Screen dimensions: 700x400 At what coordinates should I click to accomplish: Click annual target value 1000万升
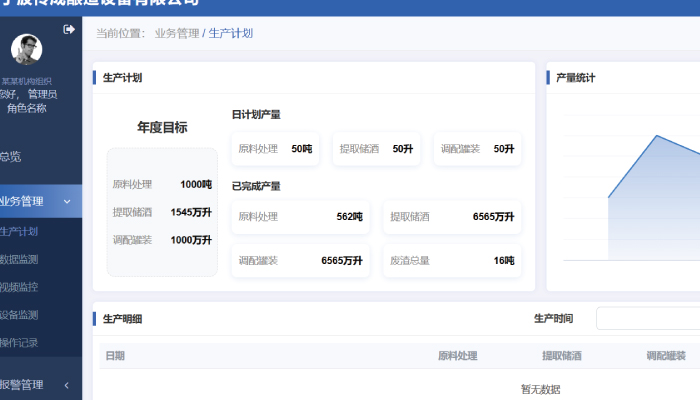pos(191,240)
